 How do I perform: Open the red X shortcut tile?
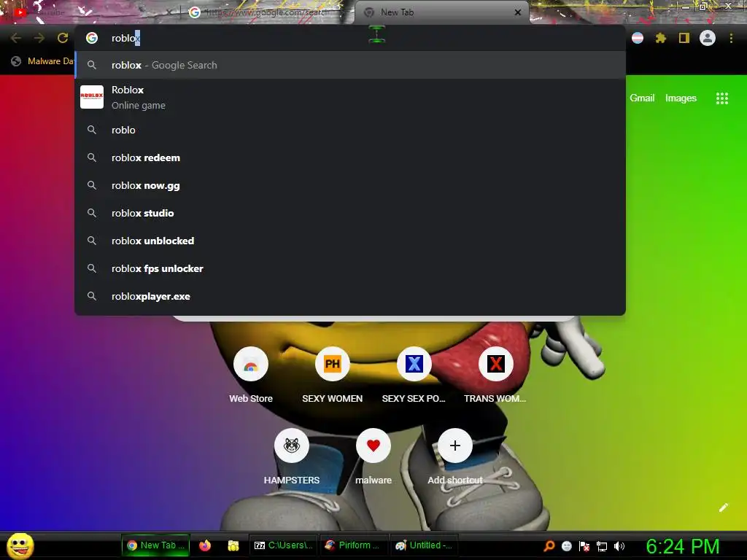pyautogui.click(x=495, y=376)
